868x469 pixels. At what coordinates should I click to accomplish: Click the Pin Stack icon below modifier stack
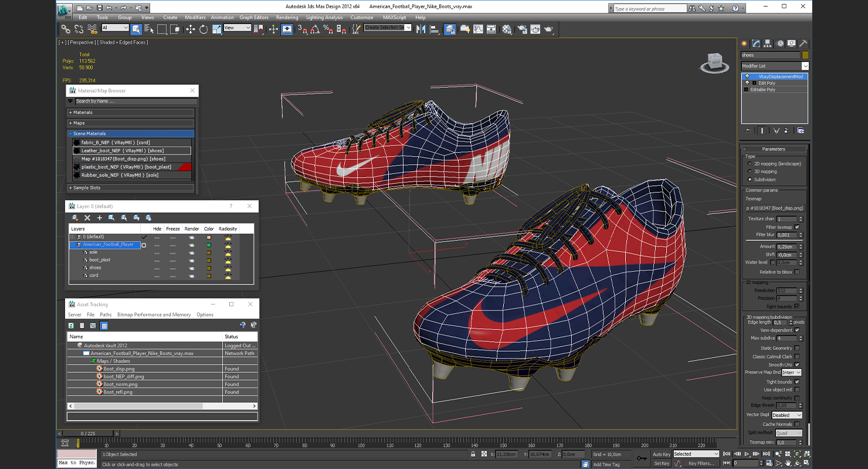click(x=747, y=131)
